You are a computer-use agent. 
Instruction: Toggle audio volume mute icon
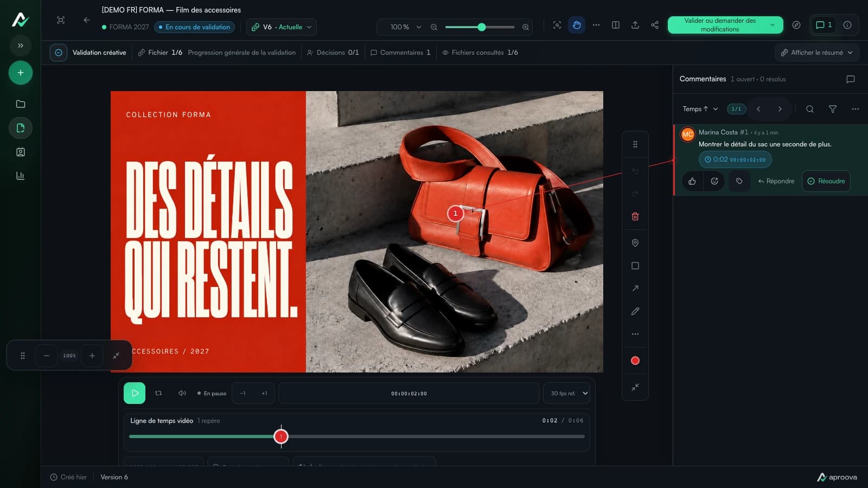182,393
